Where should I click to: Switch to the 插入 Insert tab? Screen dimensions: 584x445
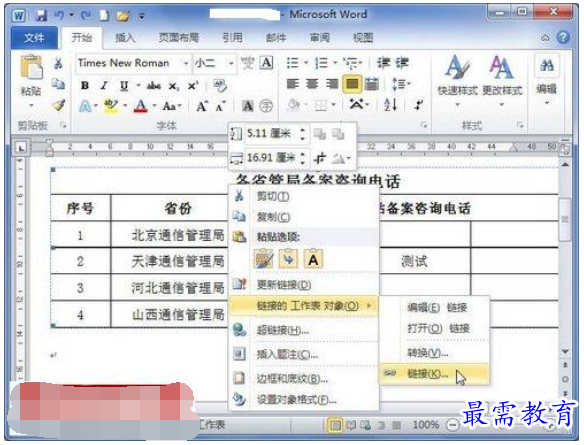point(125,38)
